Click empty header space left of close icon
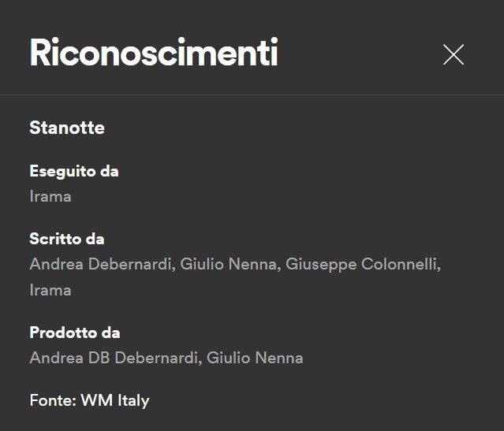The image size is (504, 431). coord(363,54)
